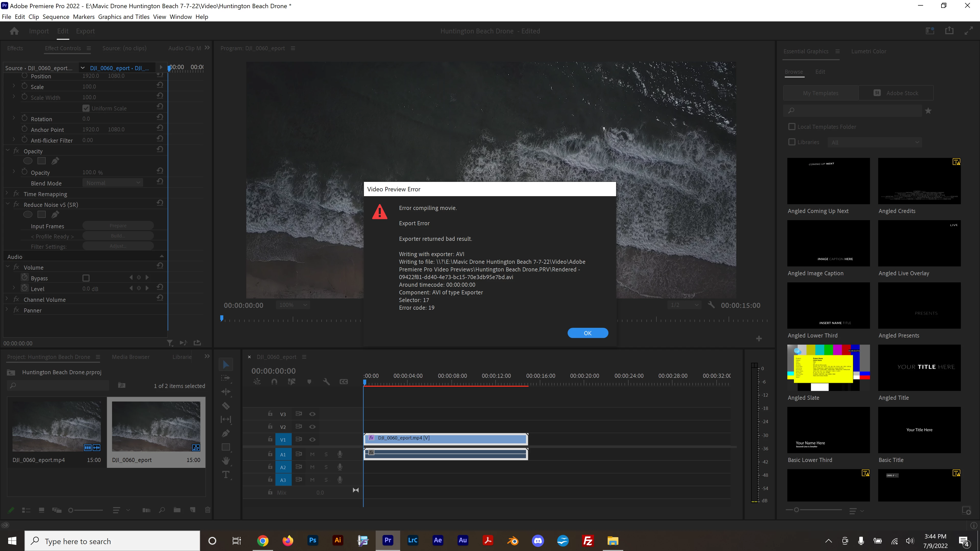Enable the Local Templates Folder checkbox
This screenshot has width=980, height=551.
click(x=792, y=127)
